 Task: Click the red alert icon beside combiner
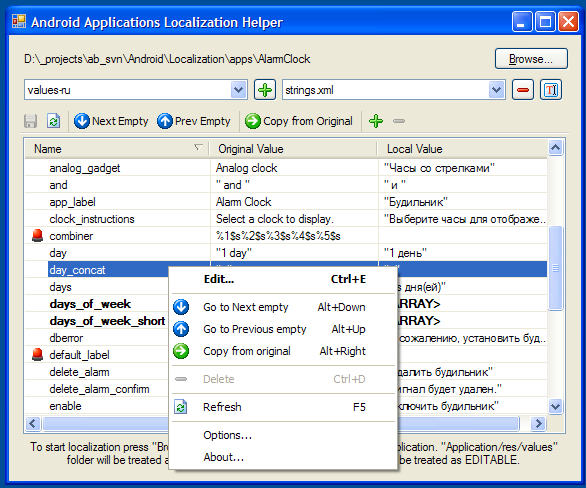(37, 236)
